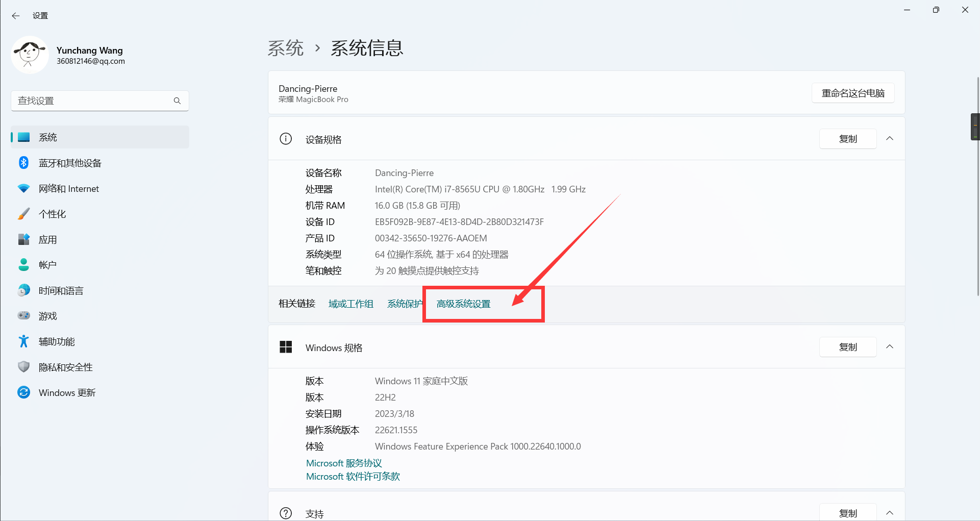This screenshot has width=980, height=521.
Task: Restore down the Settings window
Action: (x=936, y=10)
